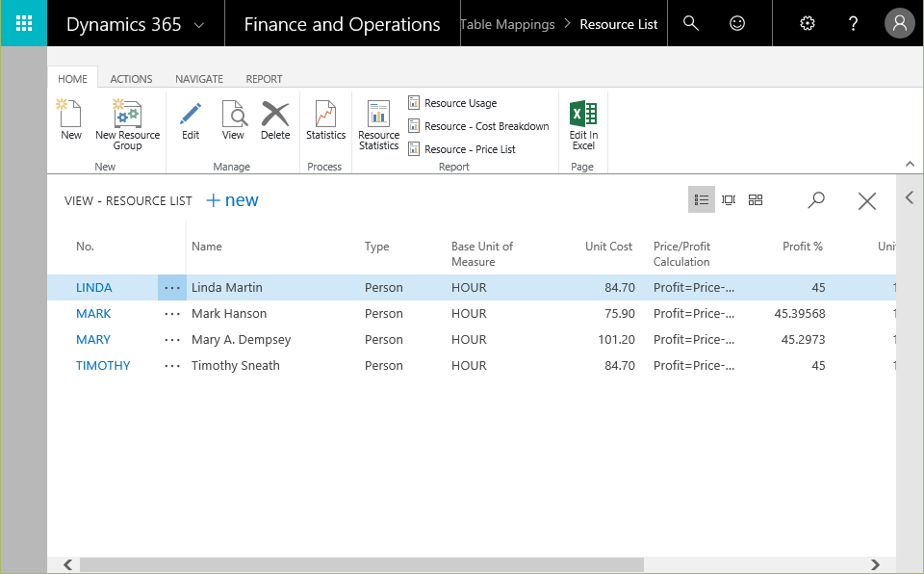Click the Table Mappings breadcrumb
The width and height of the screenshot is (924, 574).
click(x=507, y=24)
